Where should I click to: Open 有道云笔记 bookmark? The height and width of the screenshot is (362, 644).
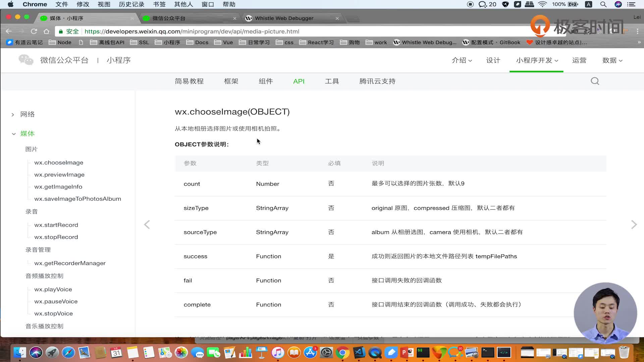(24, 42)
